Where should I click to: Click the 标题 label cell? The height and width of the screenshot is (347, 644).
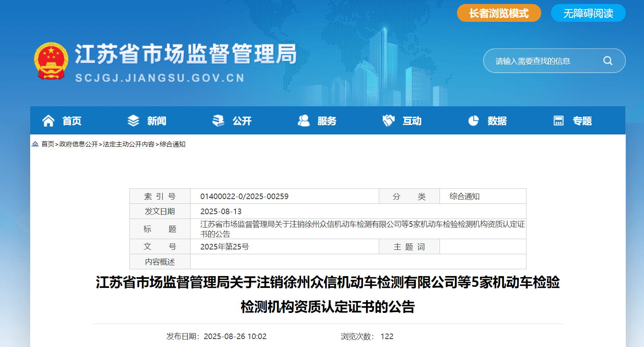(x=160, y=229)
